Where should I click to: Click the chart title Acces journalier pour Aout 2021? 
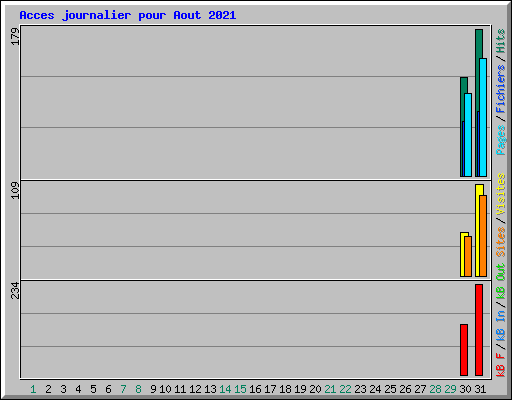(x=128, y=16)
